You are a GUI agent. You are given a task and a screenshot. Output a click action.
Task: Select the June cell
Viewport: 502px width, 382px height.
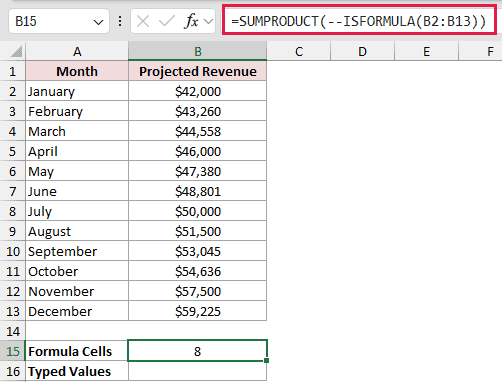[77, 191]
